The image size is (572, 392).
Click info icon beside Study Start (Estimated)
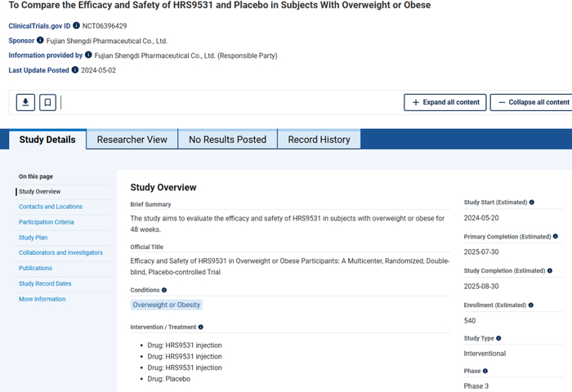(x=531, y=203)
